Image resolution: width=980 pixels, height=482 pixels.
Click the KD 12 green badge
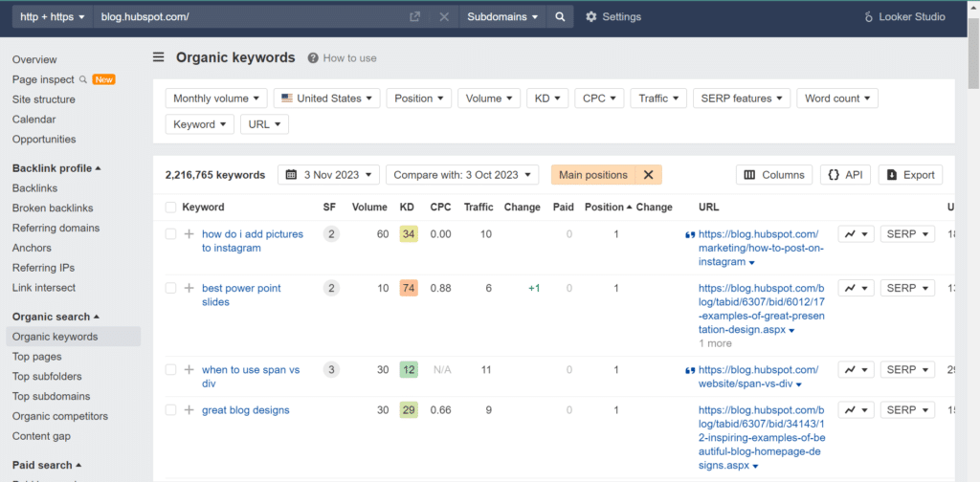tap(408, 369)
